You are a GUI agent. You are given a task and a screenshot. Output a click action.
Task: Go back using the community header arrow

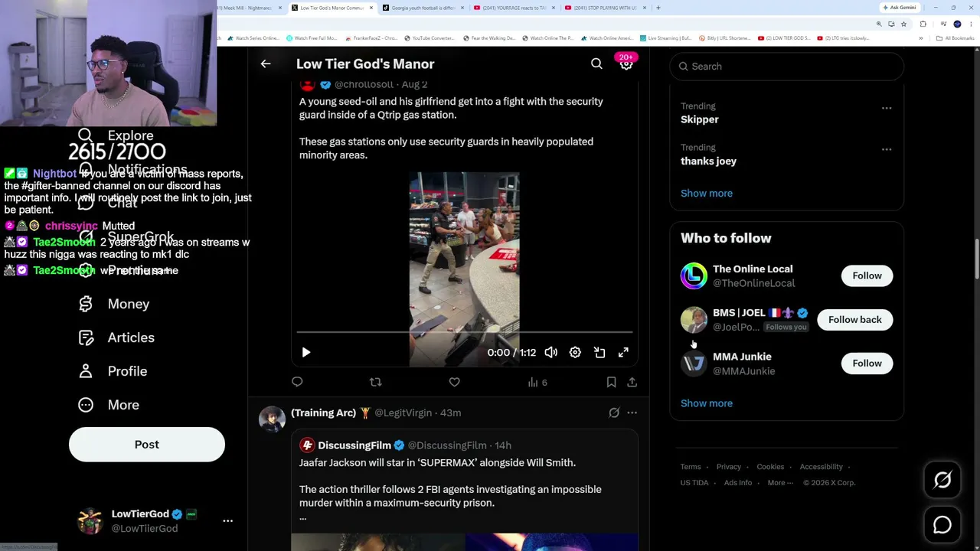(x=266, y=64)
